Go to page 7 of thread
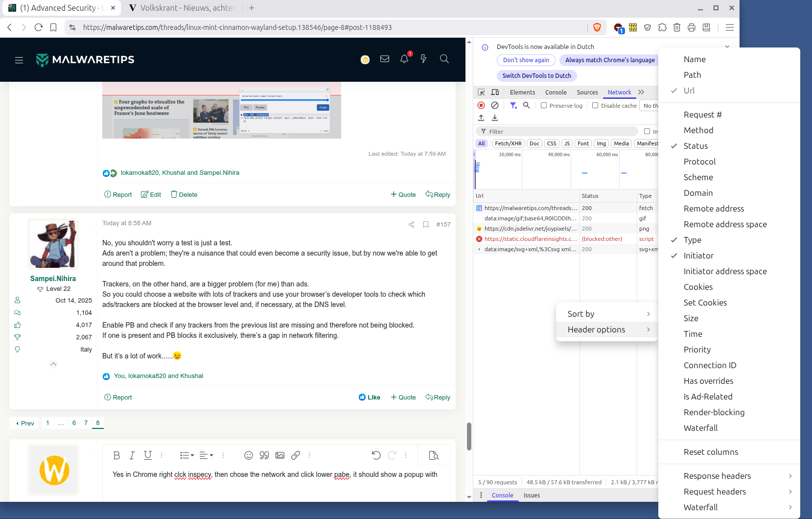The width and height of the screenshot is (812, 519). 86,423
